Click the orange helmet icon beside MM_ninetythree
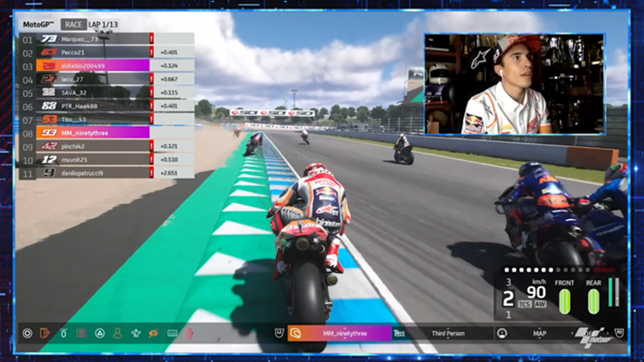 tap(295, 333)
